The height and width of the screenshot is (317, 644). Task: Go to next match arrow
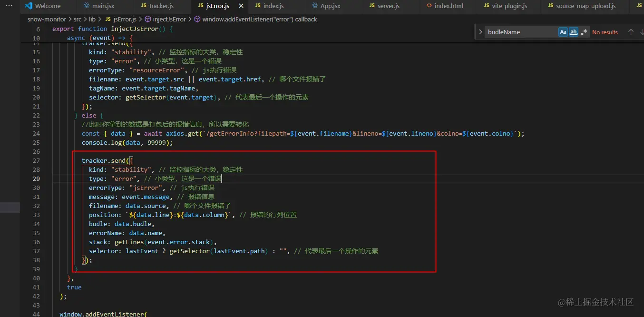tap(642, 32)
